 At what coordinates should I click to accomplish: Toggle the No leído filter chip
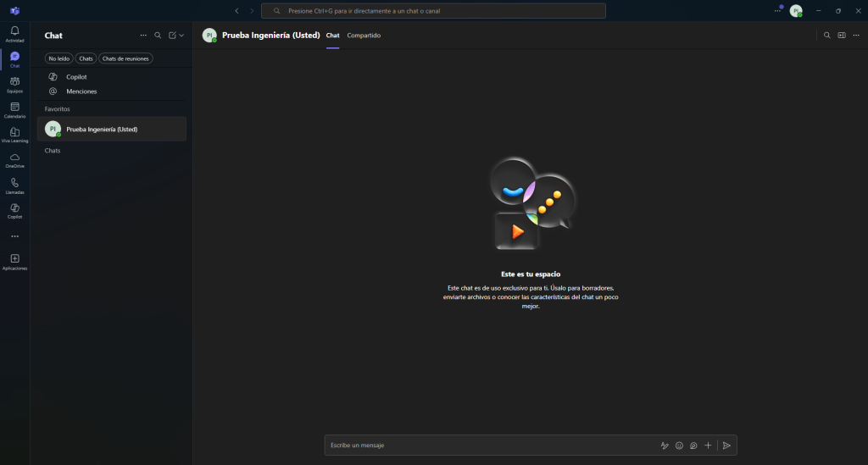(58, 58)
